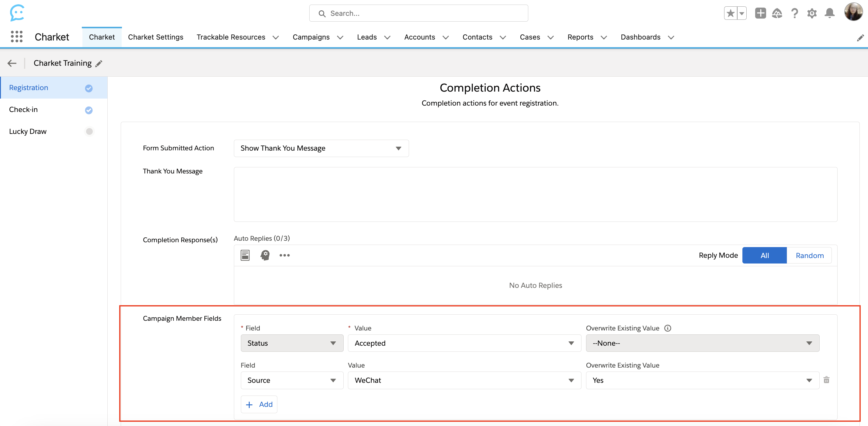Open the --None-- overwrite dropdown

[x=702, y=343]
